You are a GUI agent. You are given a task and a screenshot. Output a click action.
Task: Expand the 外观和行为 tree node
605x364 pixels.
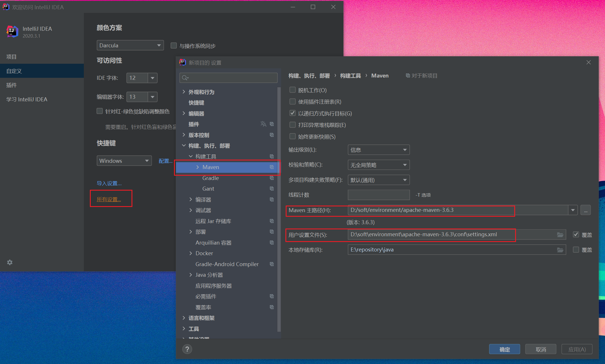tap(184, 92)
